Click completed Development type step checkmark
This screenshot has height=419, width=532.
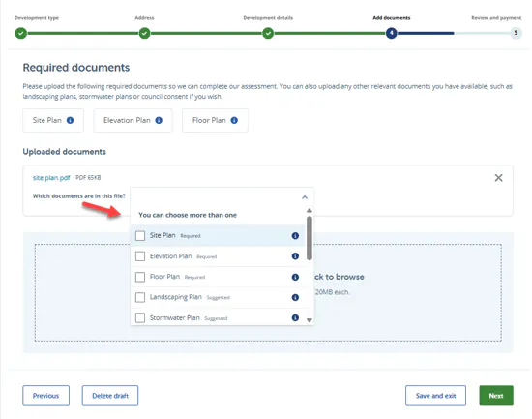click(21, 33)
